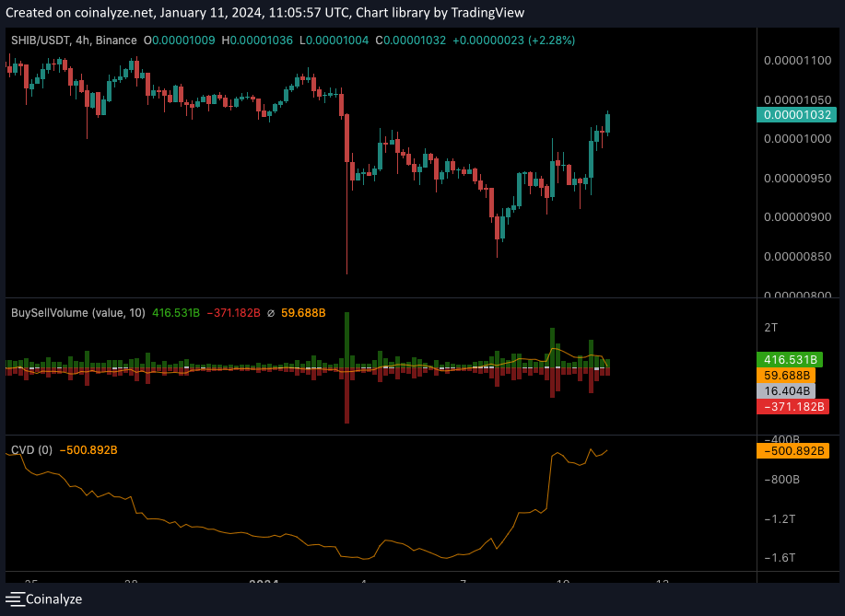The height and width of the screenshot is (616, 845).
Task: Click the latest green candle on price chart
Action: pyautogui.click(x=608, y=122)
